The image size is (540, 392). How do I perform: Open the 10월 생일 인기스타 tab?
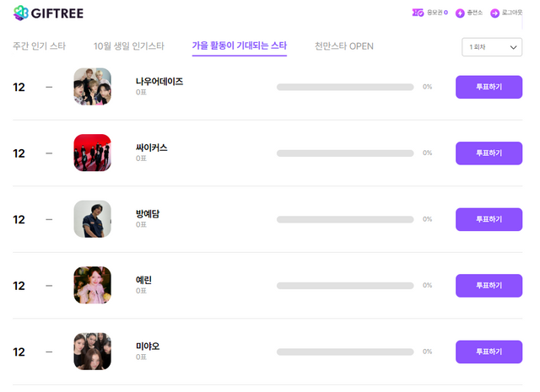tap(128, 46)
